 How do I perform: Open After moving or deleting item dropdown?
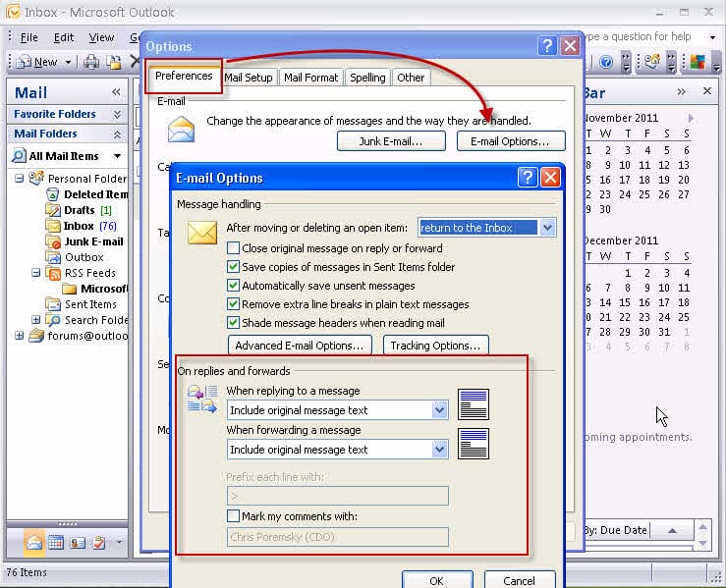point(547,228)
